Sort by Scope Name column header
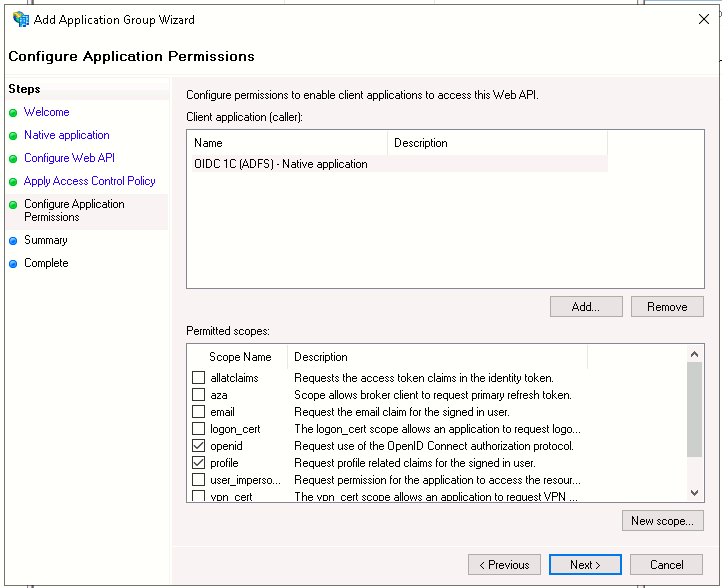 [240, 357]
